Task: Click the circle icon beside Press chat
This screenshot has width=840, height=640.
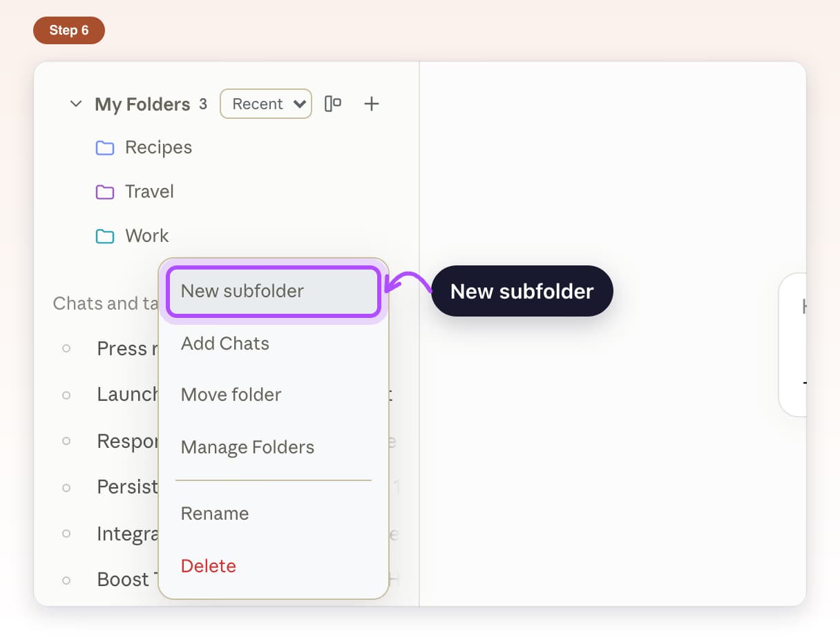Action: (66, 349)
